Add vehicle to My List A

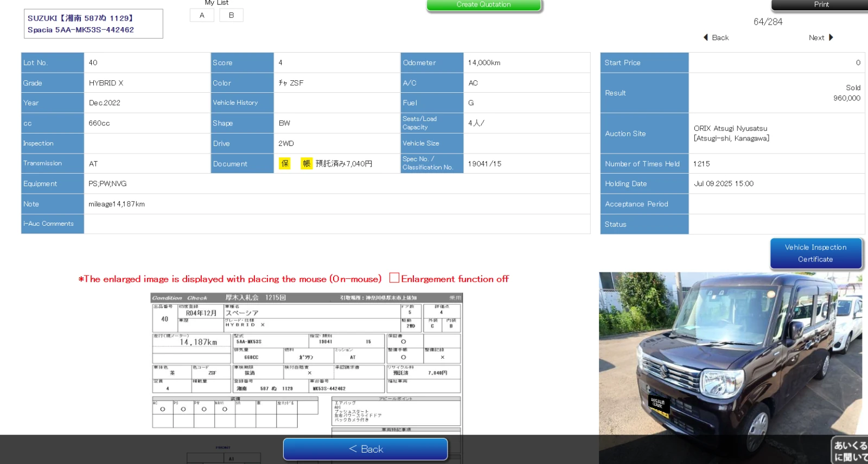coord(202,15)
